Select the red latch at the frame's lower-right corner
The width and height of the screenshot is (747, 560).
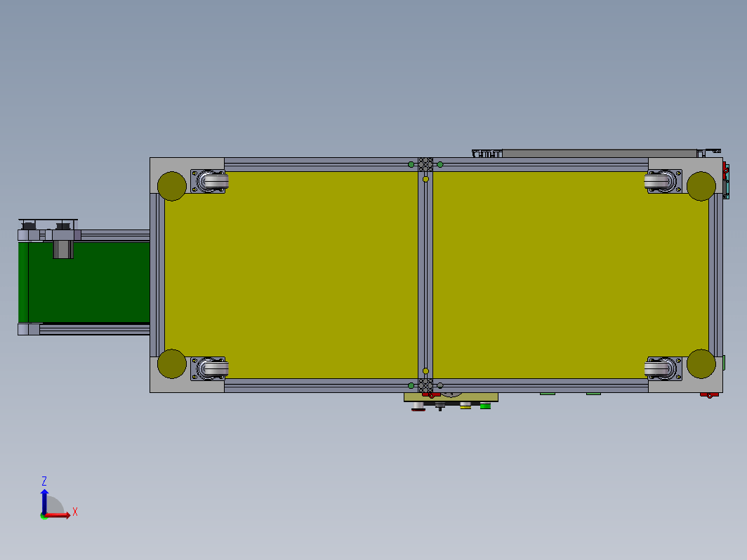pyautogui.click(x=709, y=395)
